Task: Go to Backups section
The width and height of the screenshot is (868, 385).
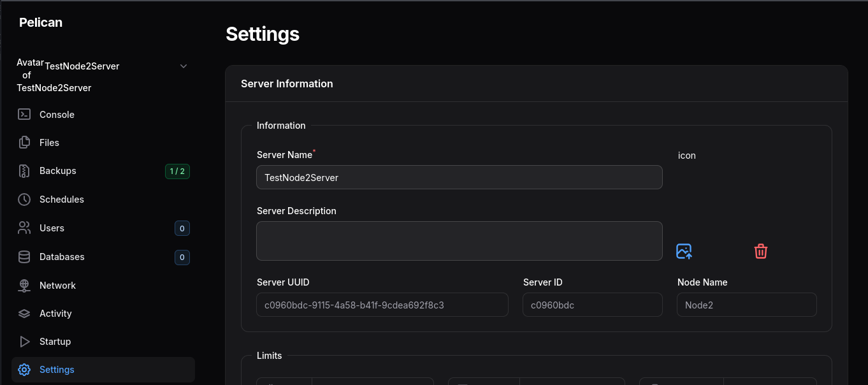Action: pos(103,171)
